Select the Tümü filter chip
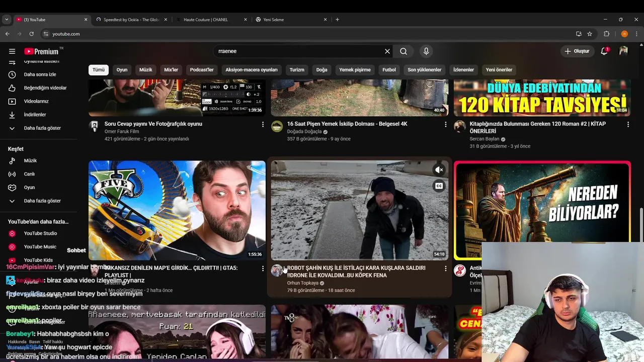The width and height of the screenshot is (644, 362). pos(99,70)
